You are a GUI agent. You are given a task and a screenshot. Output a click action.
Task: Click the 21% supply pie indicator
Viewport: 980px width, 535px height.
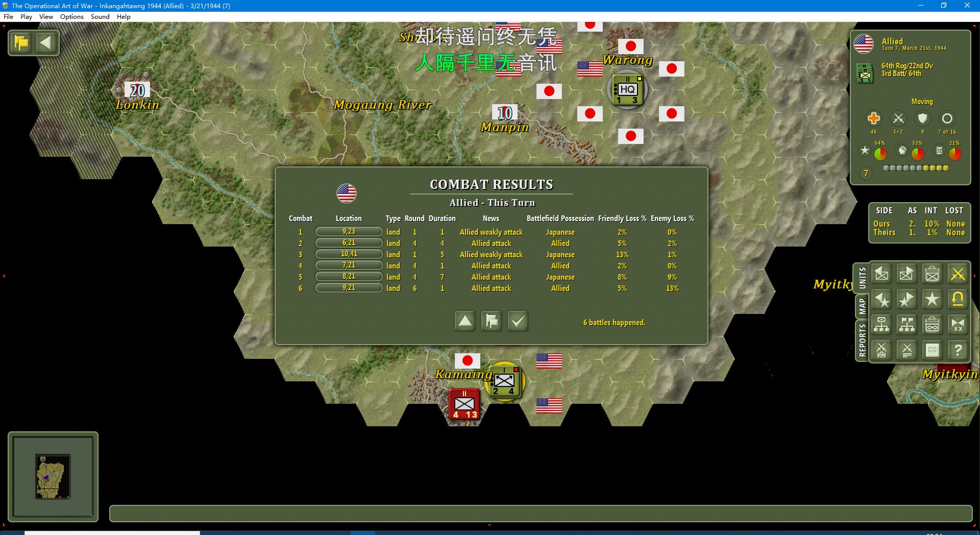pyautogui.click(x=955, y=153)
